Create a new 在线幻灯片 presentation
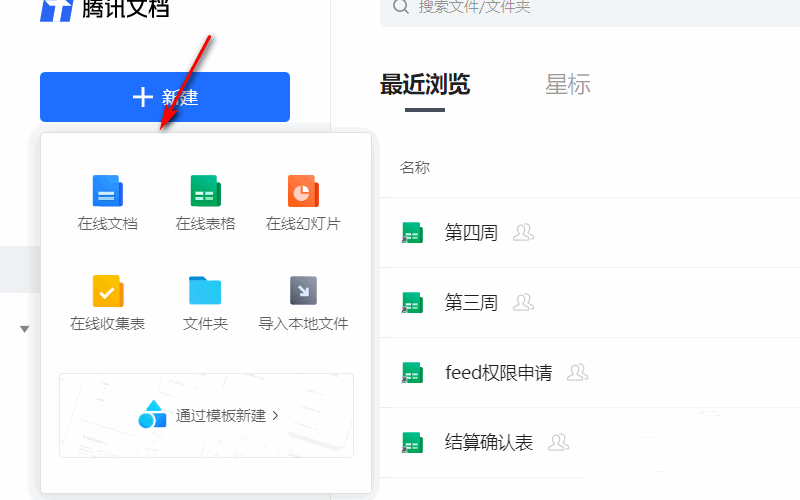Screen dimensions: 800x500 tap(303, 203)
